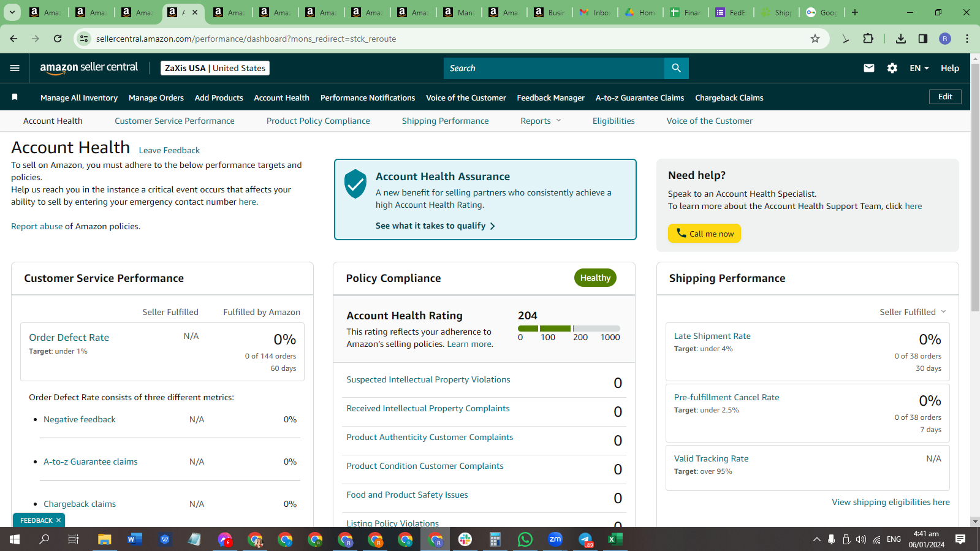Open Manage Orders in the favorites bar

(156, 97)
